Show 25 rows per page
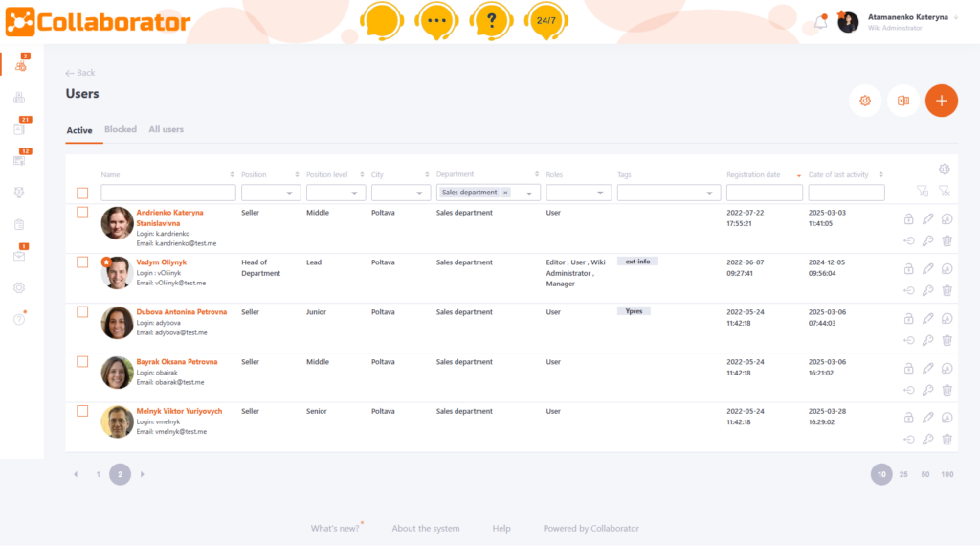980x546 pixels. click(903, 474)
